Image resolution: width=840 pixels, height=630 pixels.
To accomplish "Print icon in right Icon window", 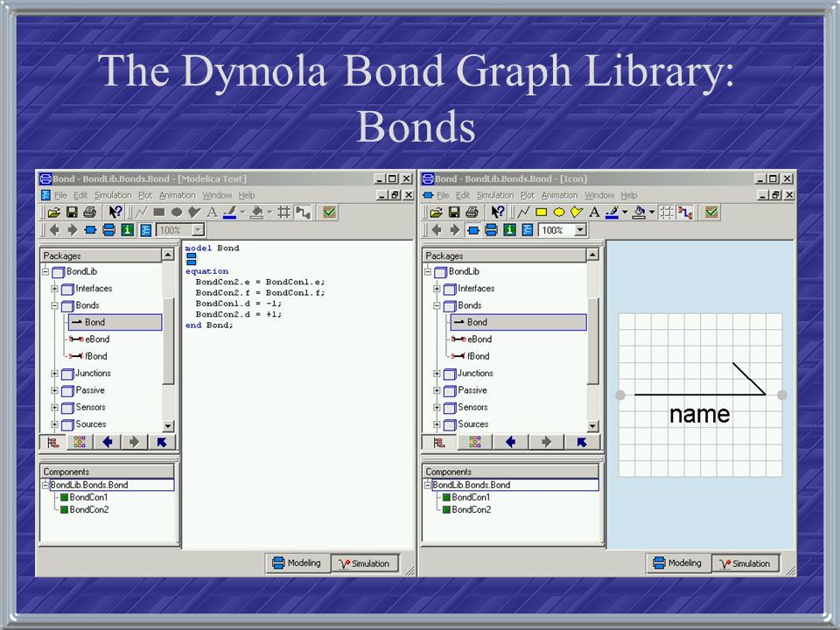I will (x=472, y=213).
